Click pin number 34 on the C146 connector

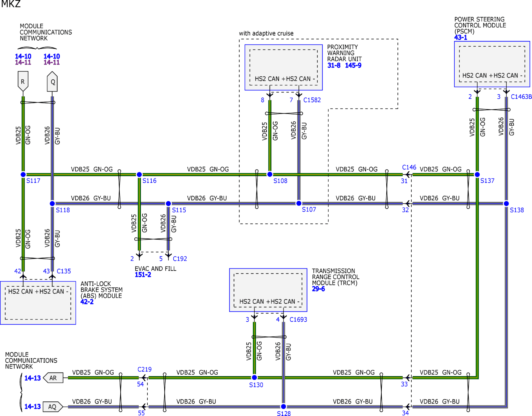pyautogui.click(x=405, y=413)
